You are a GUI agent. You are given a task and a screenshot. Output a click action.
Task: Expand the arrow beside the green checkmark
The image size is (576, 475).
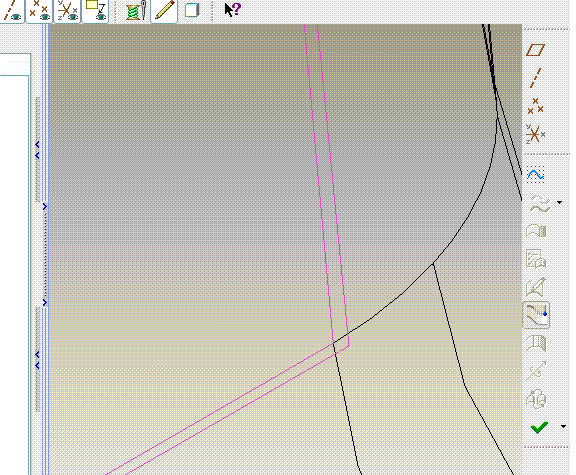tap(564, 427)
